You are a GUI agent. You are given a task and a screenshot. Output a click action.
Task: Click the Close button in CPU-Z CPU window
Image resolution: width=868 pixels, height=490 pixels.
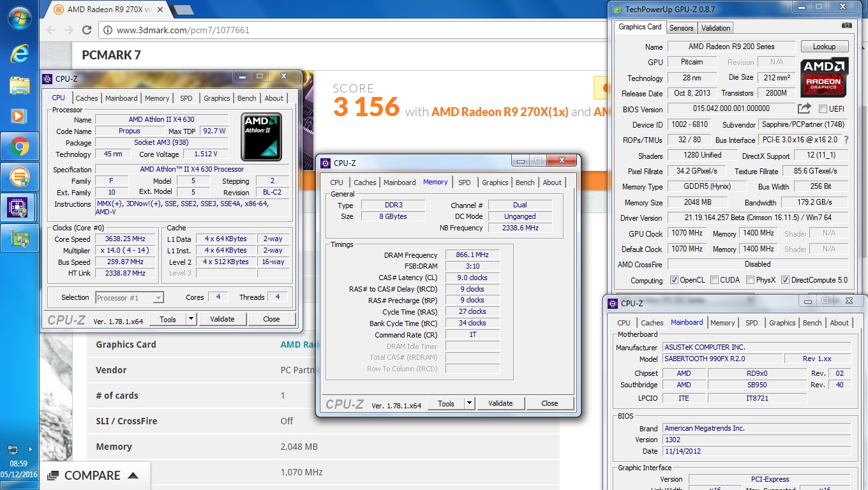[x=271, y=319]
